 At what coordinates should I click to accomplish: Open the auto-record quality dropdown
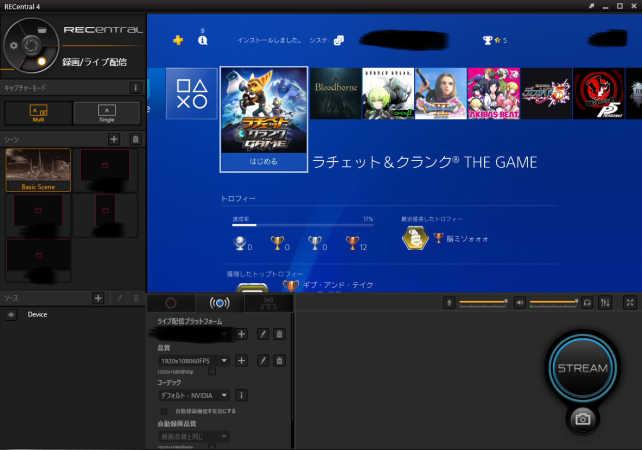pos(194,436)
